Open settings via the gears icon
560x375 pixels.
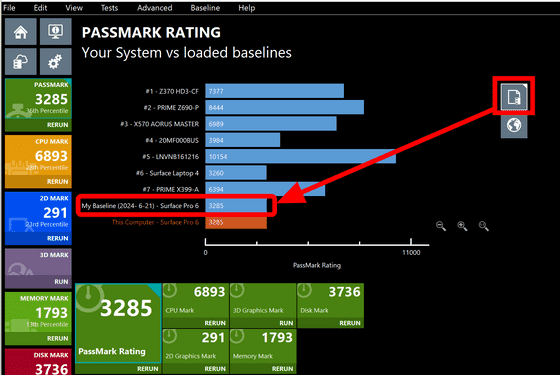click(55, 62)
